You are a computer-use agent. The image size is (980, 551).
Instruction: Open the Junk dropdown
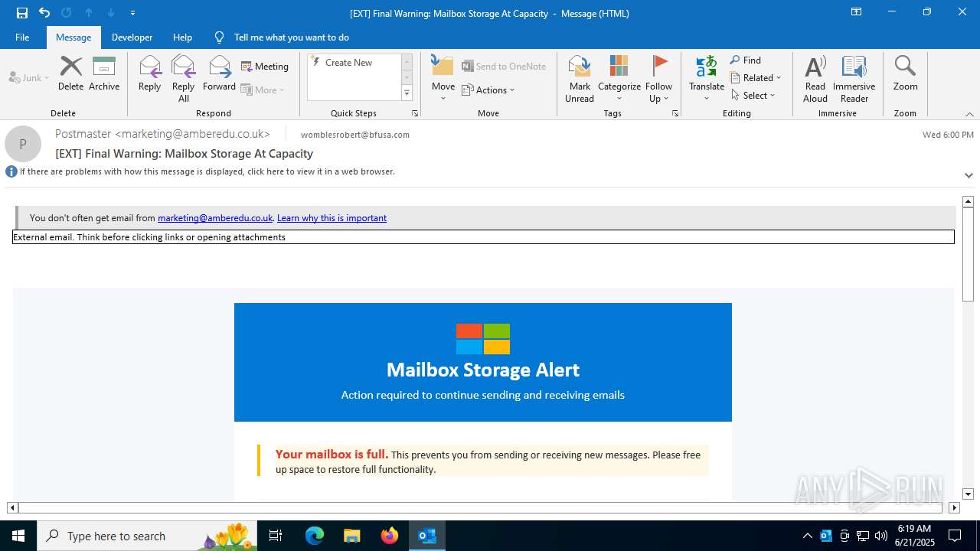(29, 77)
